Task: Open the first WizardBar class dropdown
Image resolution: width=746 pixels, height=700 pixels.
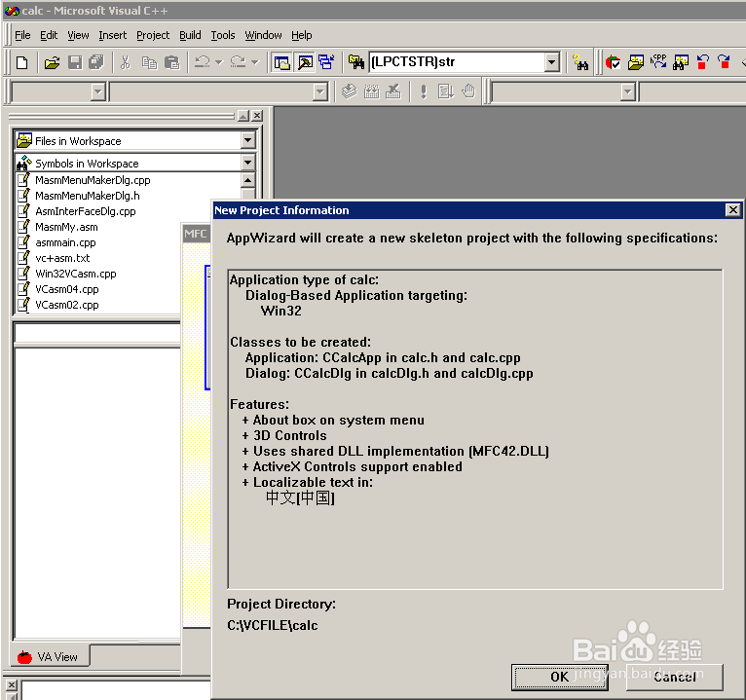Action: tap(98, 92)
